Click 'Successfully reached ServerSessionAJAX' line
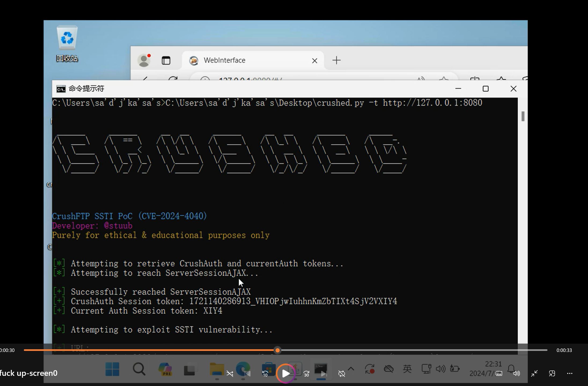 [x=152, y=292]
